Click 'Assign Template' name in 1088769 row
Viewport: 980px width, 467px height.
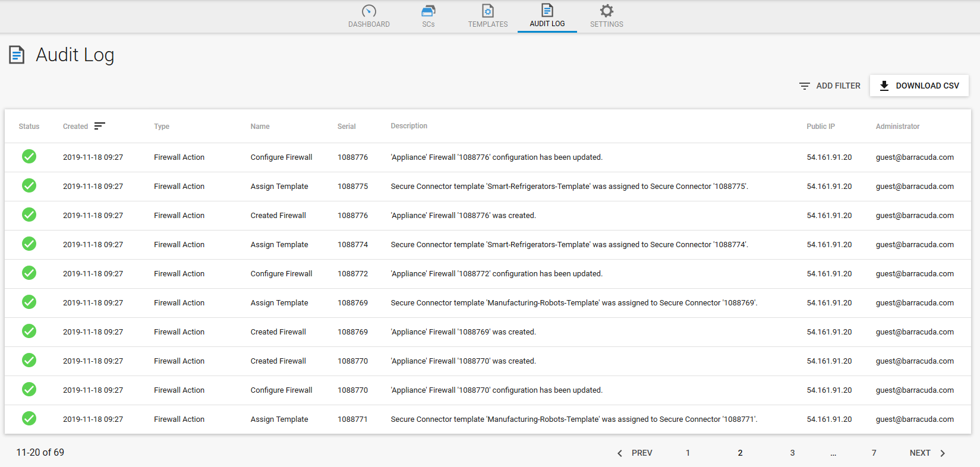pos(279,303)
